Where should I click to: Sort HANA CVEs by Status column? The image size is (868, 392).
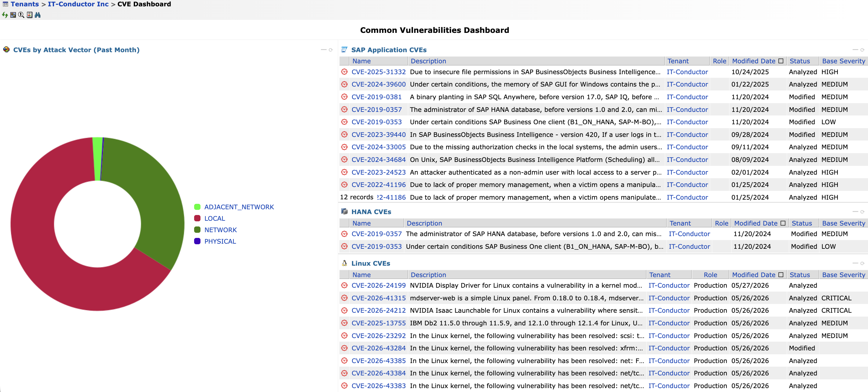click(802, 223)
